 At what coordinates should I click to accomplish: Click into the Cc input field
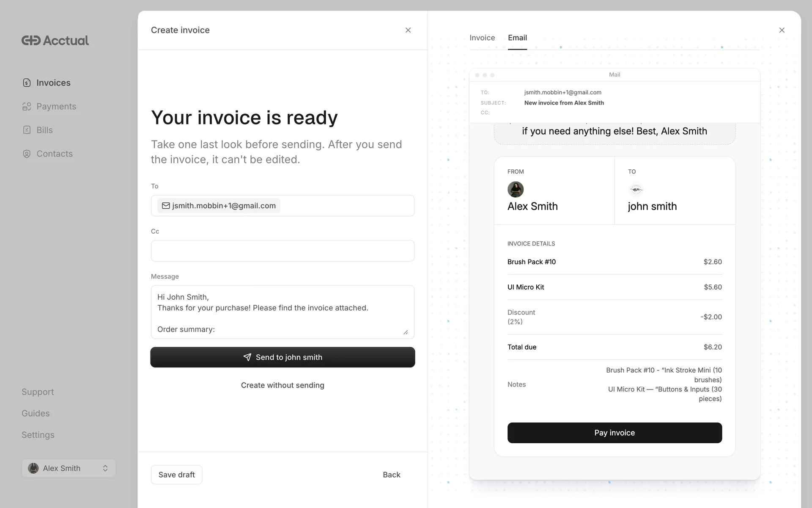[283, 251]
